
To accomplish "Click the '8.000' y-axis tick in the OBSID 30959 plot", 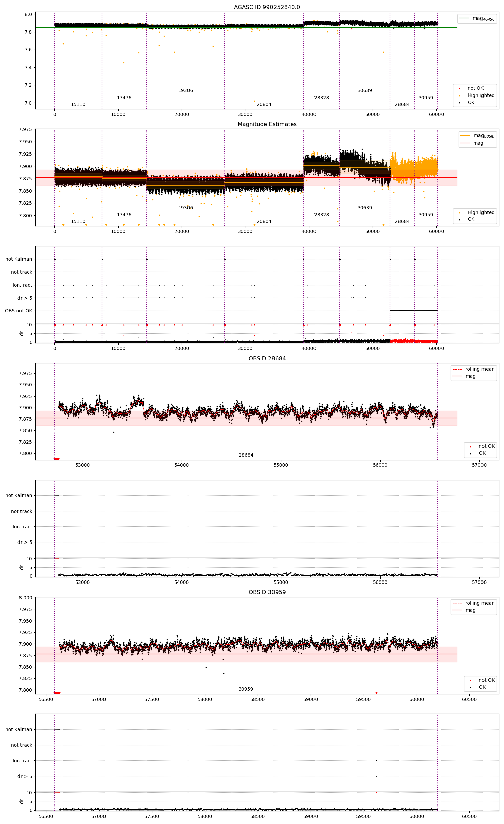I will [x=26, y=598].
